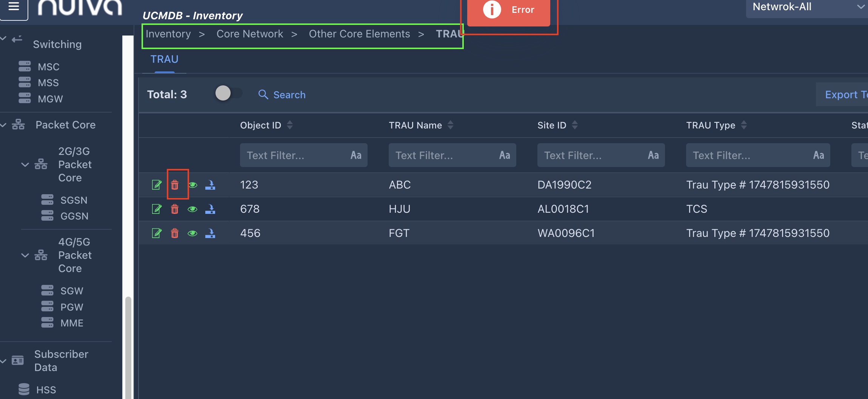The width and height of the screenshot is (868, 399).
Task: Click the eye icon for row 456
Action: 192,233
